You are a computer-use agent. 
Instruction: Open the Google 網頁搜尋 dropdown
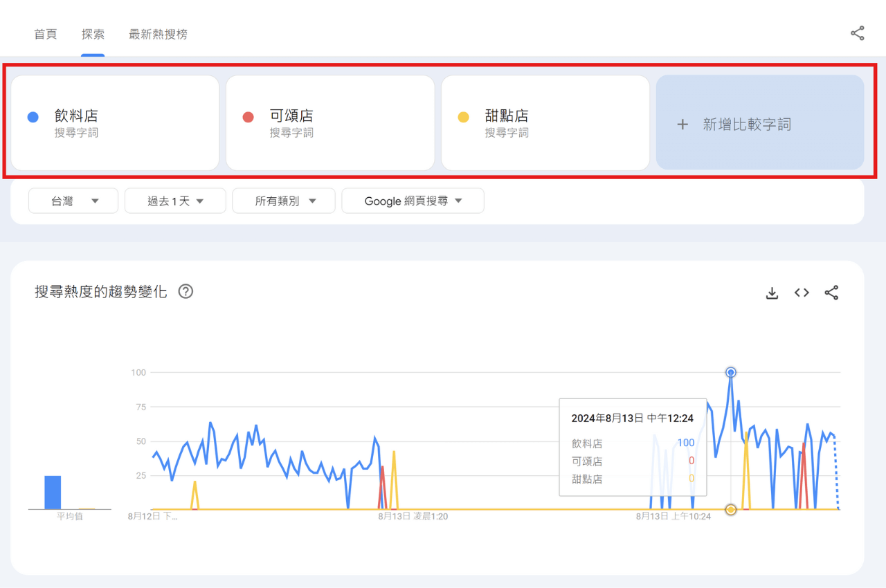click(x=413, y=201)
